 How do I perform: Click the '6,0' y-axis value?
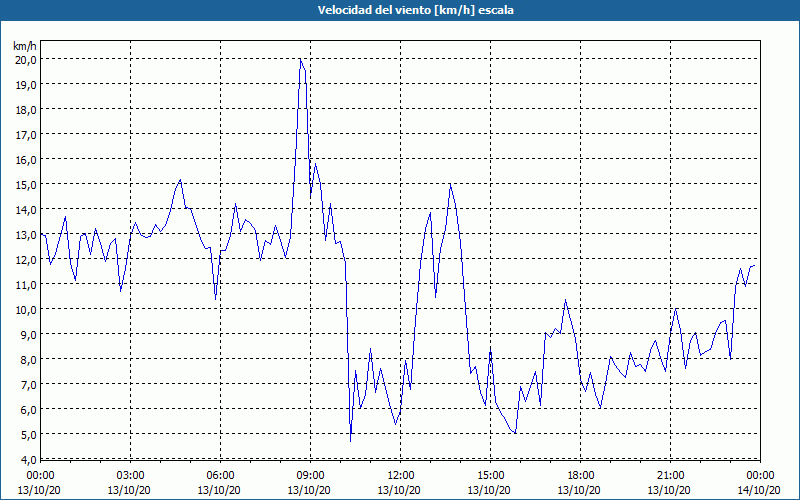click(x=28, y=410)
